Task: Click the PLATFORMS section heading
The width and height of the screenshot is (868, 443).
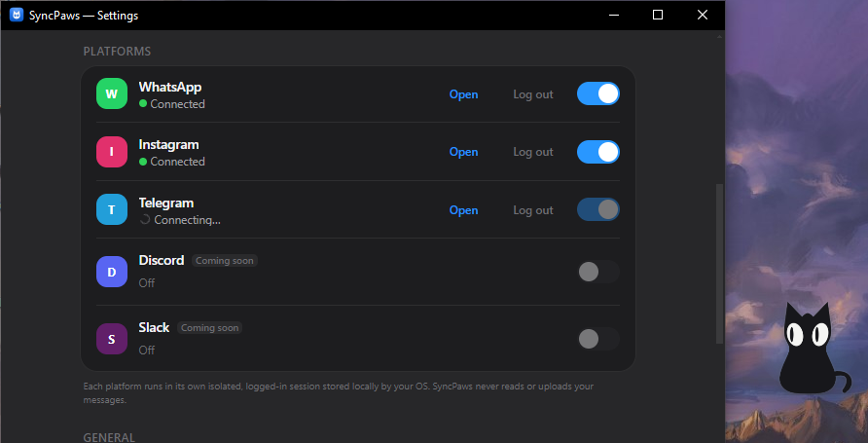Action: pos(117,51)
